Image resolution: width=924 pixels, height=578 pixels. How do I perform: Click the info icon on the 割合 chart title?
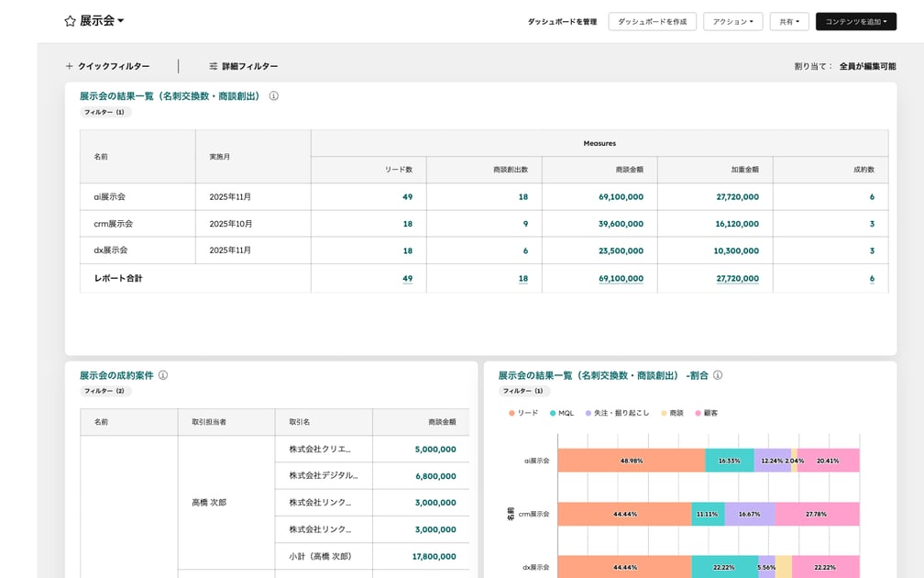click(x=719, y=375)
